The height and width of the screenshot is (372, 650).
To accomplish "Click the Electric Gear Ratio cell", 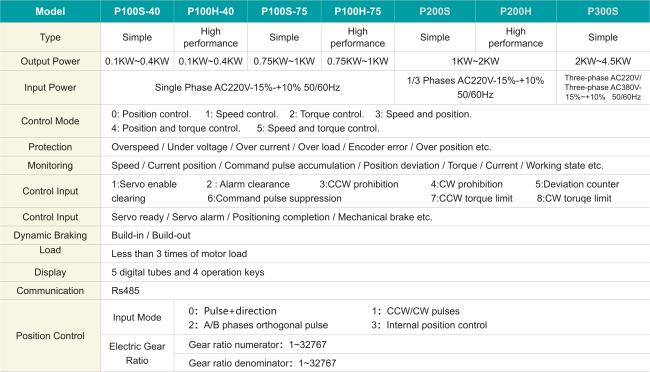I will click(x=137, y=353).
